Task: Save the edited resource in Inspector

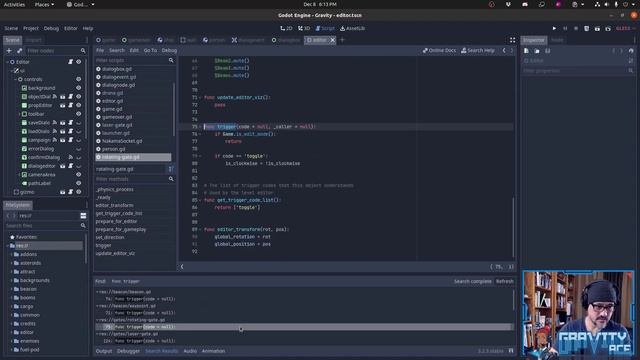Action: point(548,51)
